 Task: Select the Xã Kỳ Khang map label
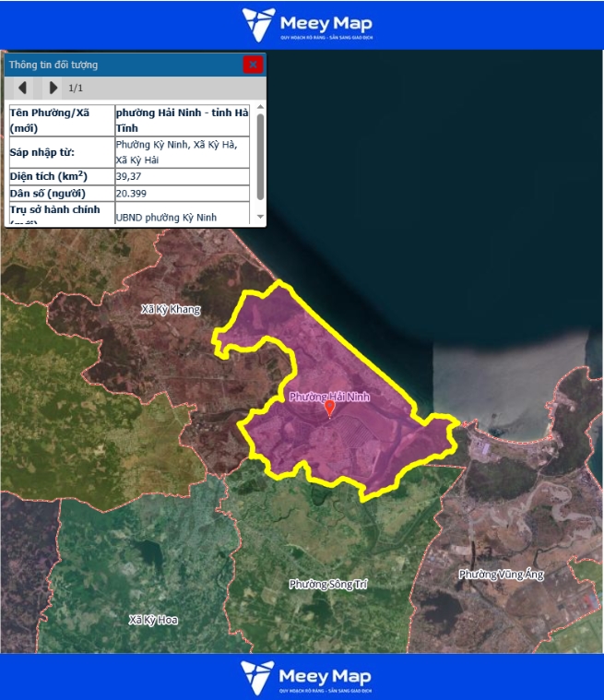point(171,310)
